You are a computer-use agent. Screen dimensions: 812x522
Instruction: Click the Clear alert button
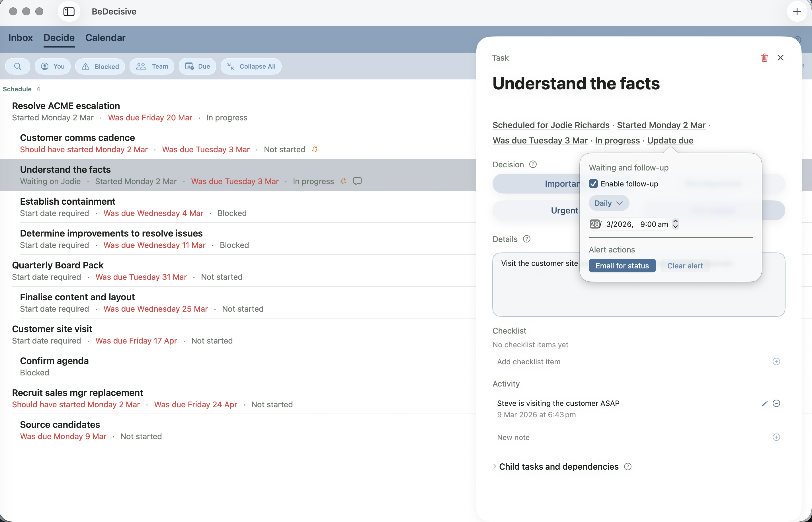[x=685, y=266]
